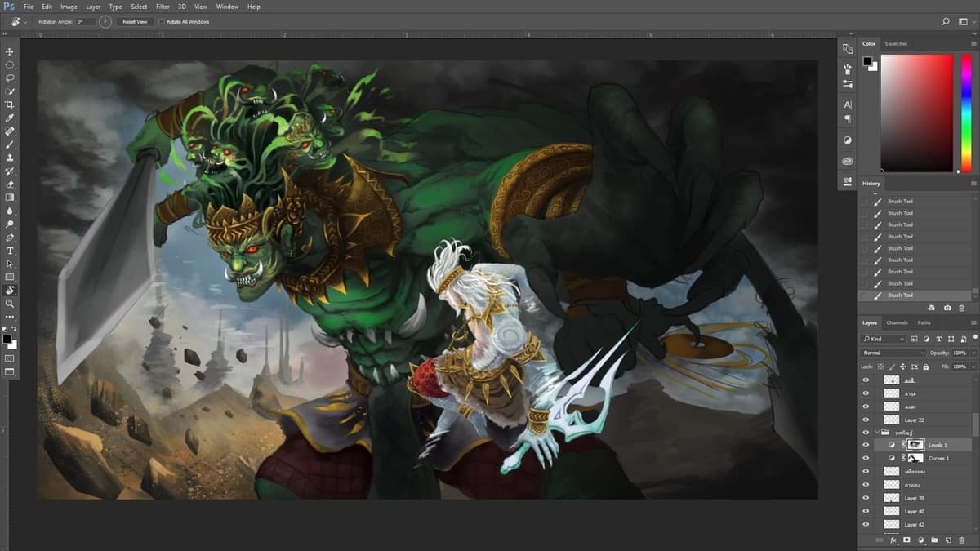Add layer style using fx icon

coord(893,540)
